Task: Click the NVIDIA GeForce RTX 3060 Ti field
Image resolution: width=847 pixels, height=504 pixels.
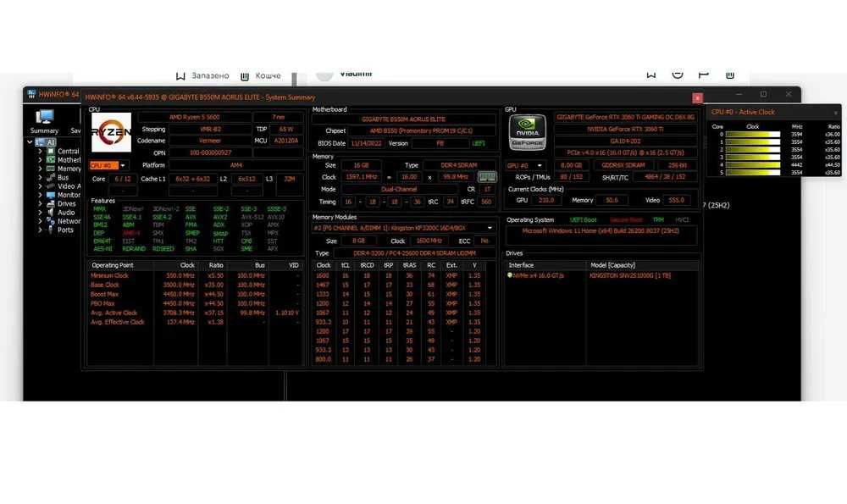Action: click(625, 129)
